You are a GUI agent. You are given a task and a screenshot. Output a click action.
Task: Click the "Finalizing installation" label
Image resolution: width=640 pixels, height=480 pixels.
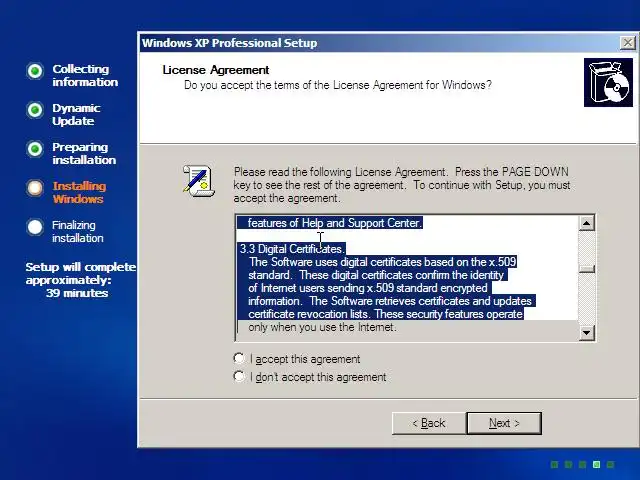coord(78,231)
